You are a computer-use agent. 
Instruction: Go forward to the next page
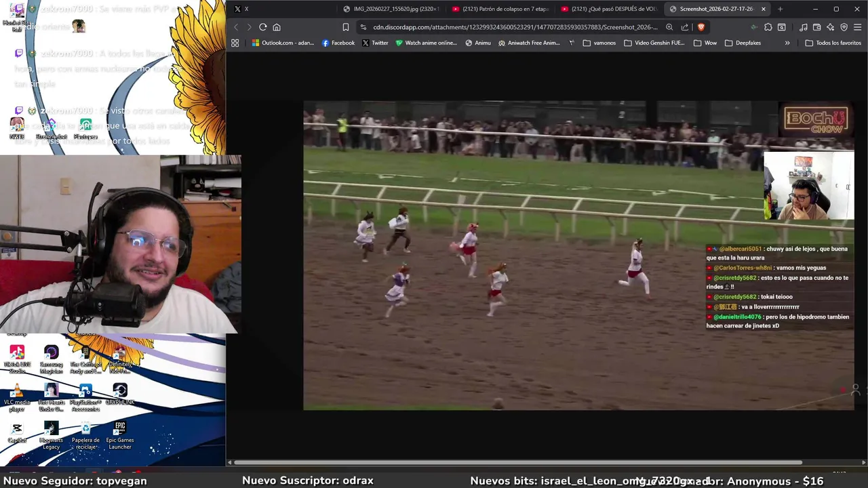pyautogui.click(x=249, y=27)
